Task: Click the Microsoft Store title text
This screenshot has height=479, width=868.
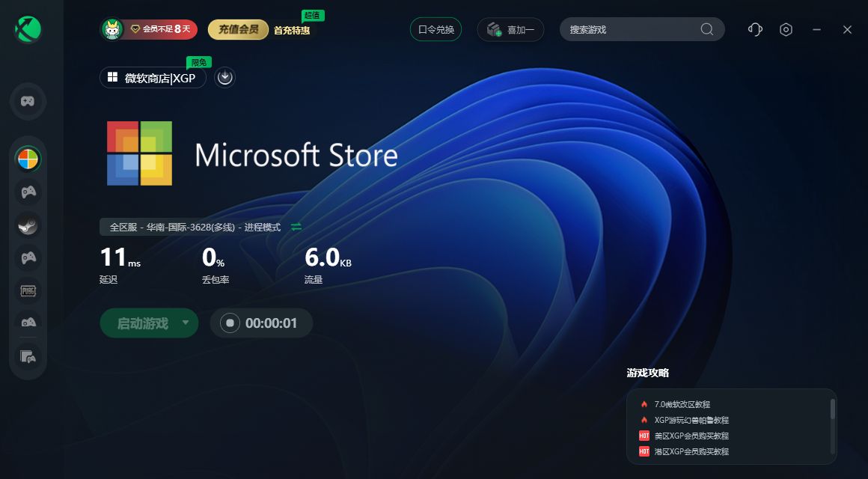Action: coord(296,155)
